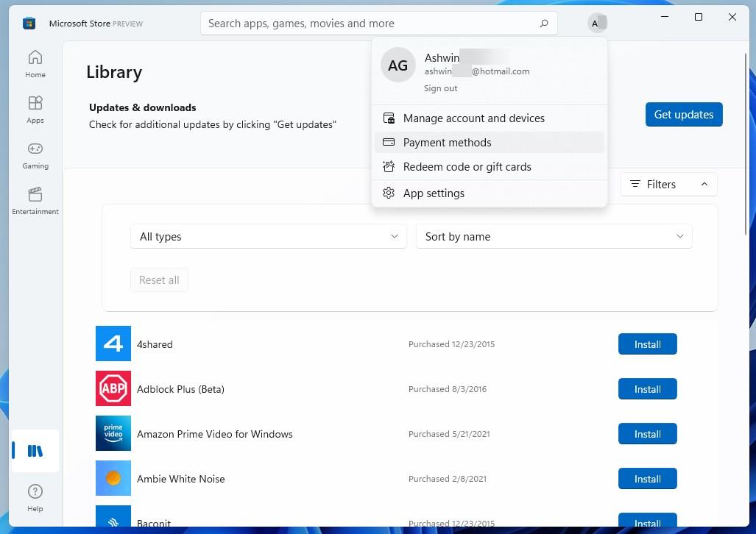756x534 pixels.
Task: Open Manage account and devices
Action: pos(490,118)
